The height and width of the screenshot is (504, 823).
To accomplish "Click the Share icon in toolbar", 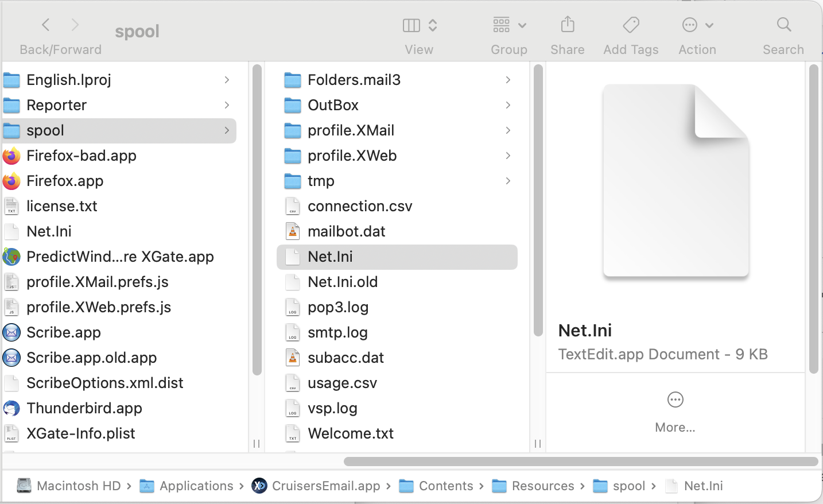I will click(568, 24).
